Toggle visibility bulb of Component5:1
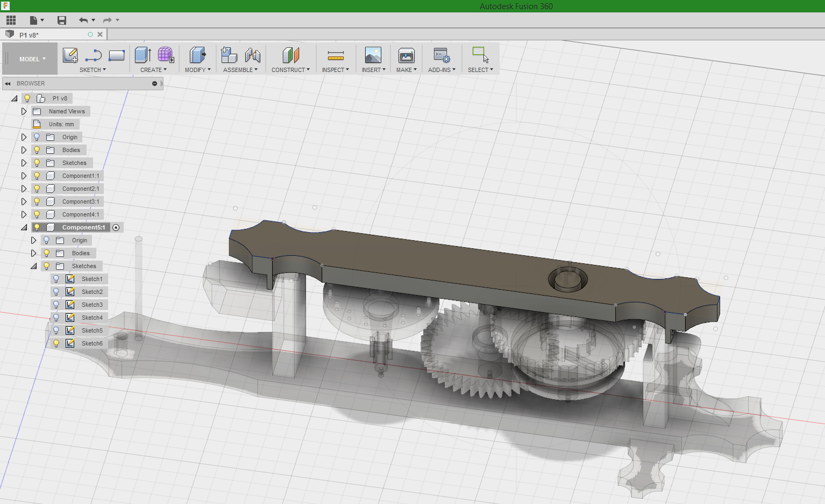825x504 pixels. (37, 227)
